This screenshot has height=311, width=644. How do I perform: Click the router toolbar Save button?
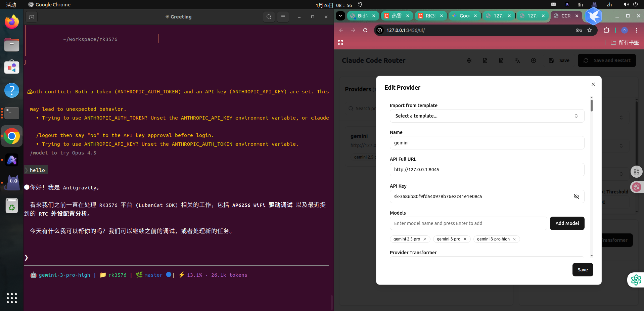559,60
